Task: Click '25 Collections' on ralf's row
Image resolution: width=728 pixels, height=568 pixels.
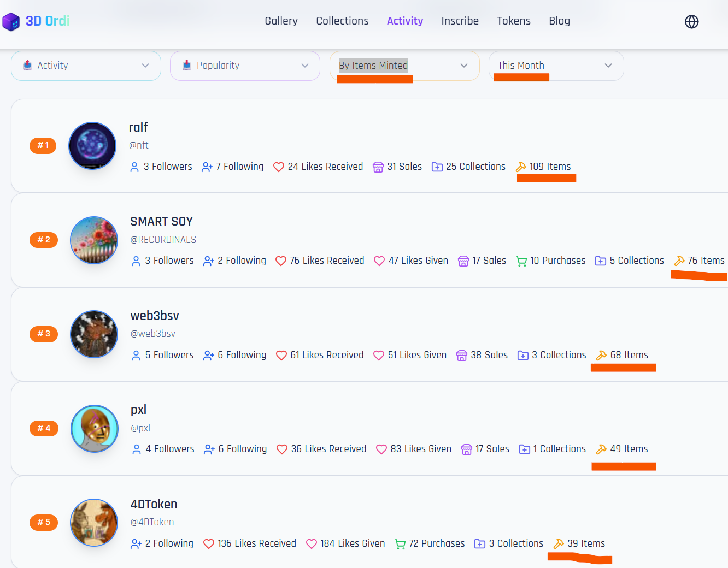Action: [475, 167]
